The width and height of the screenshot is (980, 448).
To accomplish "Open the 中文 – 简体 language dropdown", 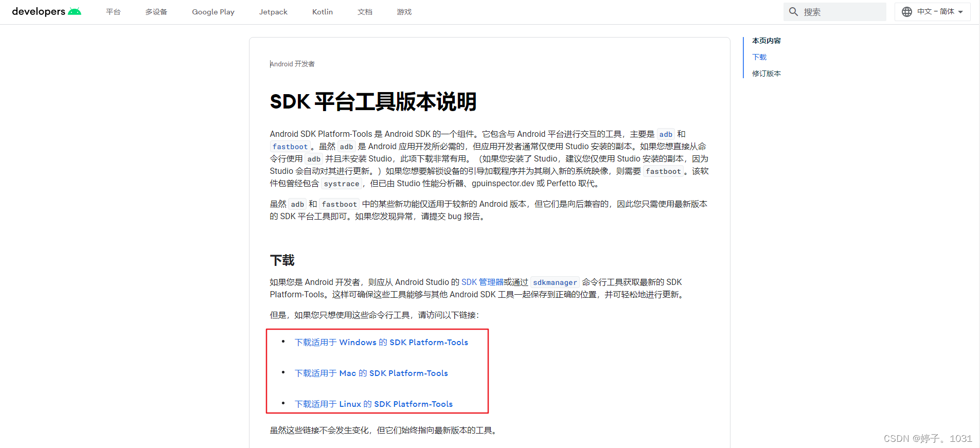I will pos(933,12).
